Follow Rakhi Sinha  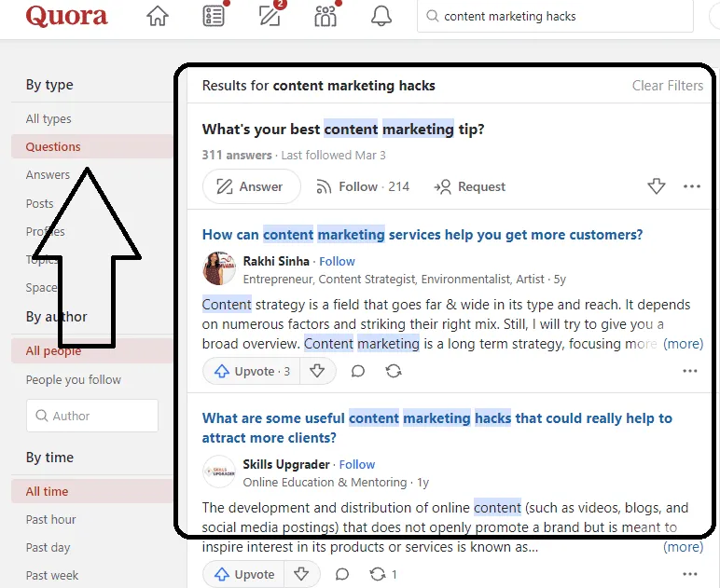click(x=337, y=262)
